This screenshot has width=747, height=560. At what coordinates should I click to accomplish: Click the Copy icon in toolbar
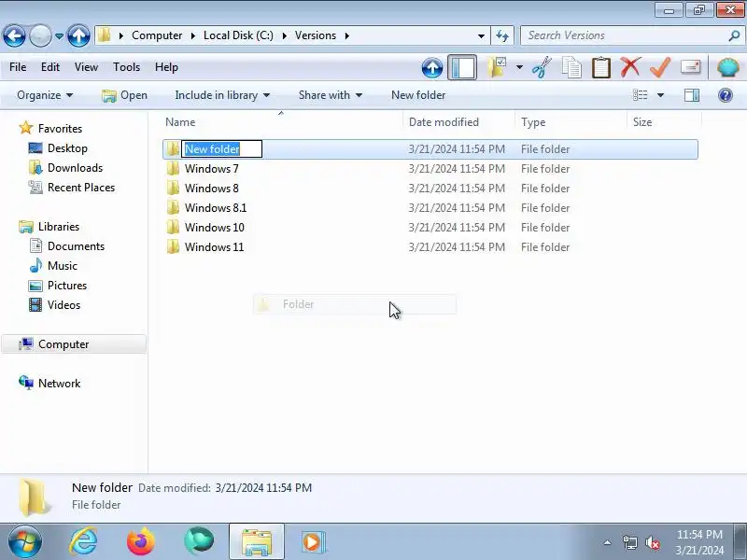(x=571, y=67)
